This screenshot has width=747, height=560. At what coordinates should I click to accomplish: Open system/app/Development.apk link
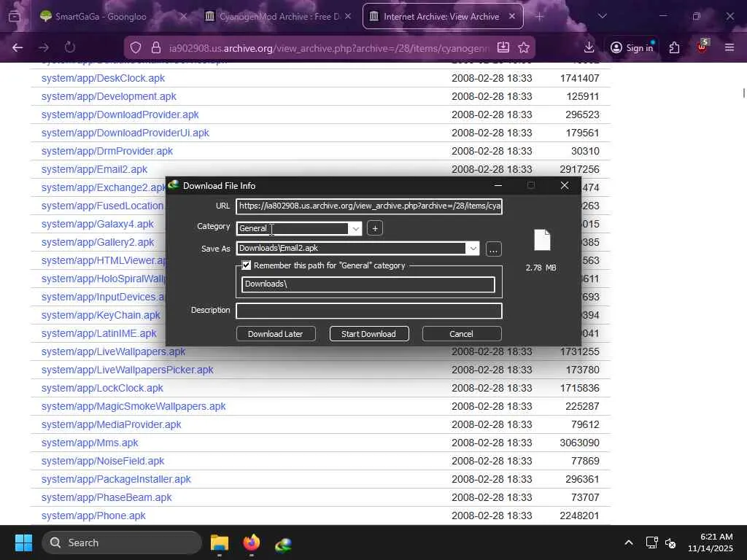[x=109, y=96]
